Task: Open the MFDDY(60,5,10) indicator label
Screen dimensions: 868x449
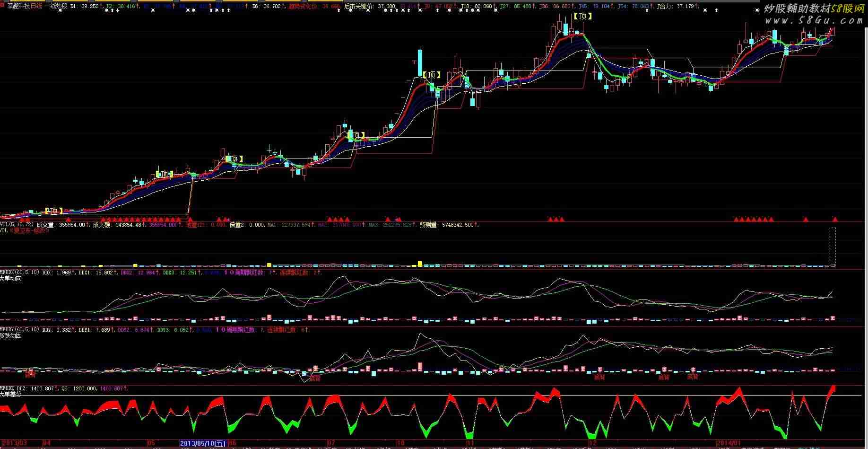Action: pos(20,329)
